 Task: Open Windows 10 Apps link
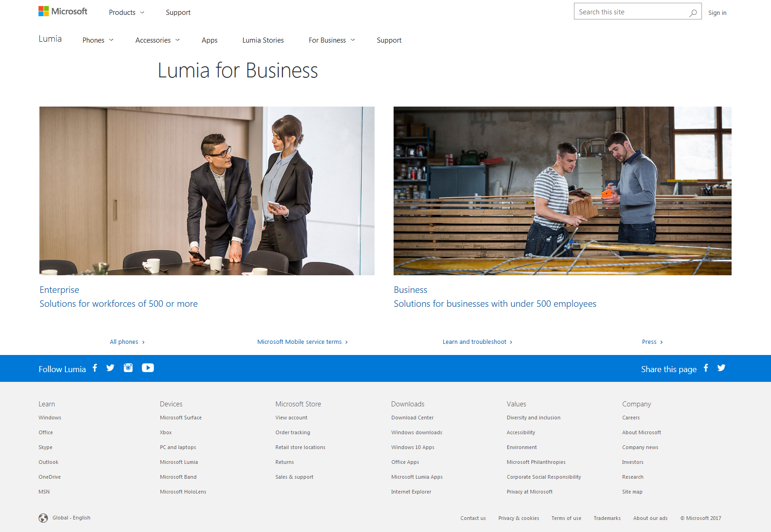[x=413, y=447]
